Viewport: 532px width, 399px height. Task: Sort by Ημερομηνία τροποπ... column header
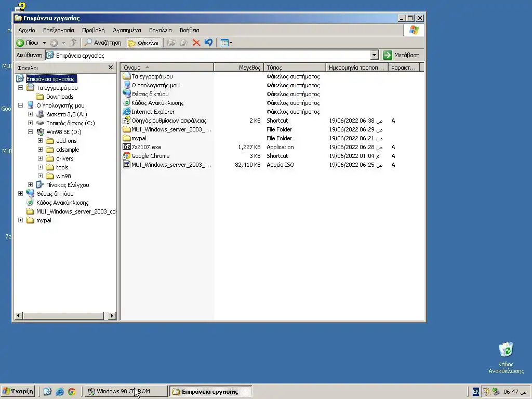click(x=357, y=68)
